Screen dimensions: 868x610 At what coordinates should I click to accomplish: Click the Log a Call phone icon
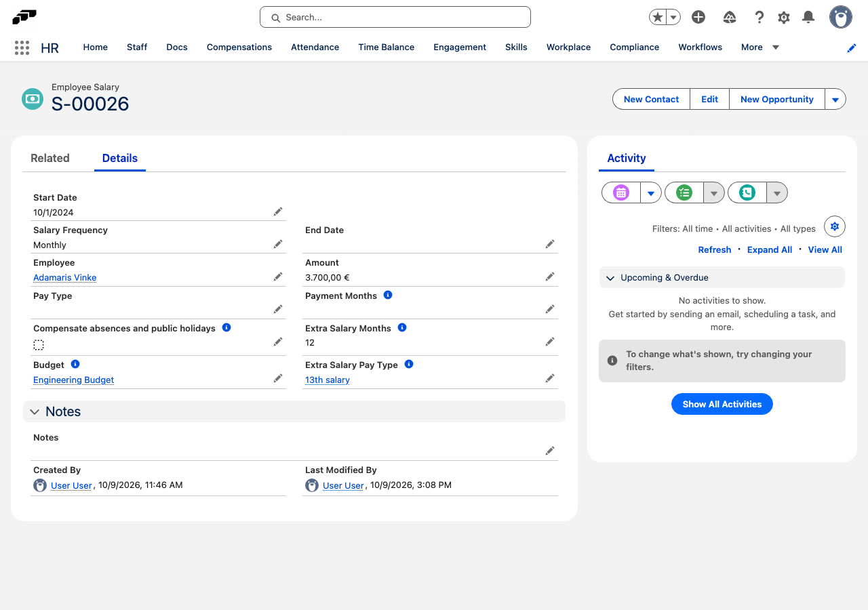click(x=747, y=193)
